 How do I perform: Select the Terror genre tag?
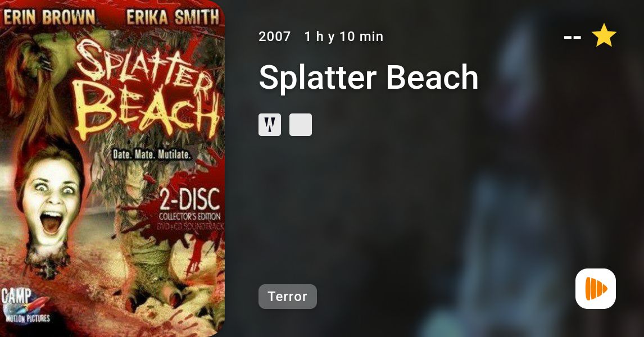(288, 297)
